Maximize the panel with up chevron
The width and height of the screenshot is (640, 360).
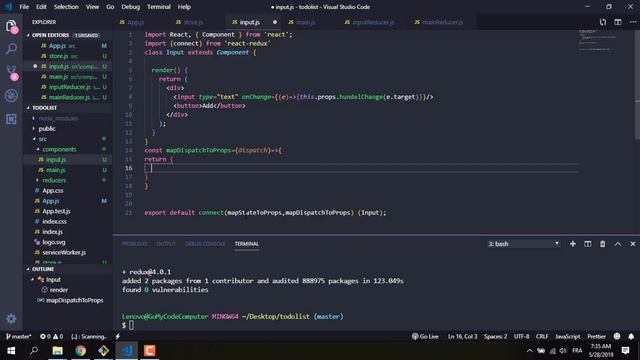[618, 244]
